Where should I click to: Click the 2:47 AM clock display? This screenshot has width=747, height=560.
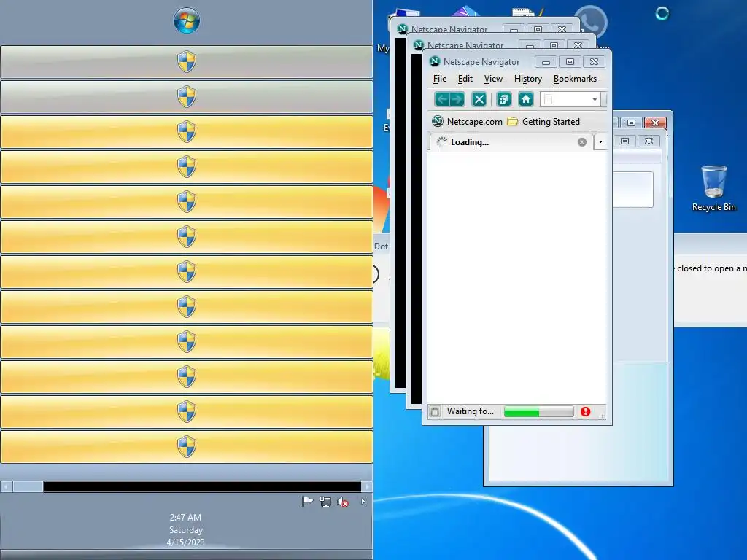(185, 517)
